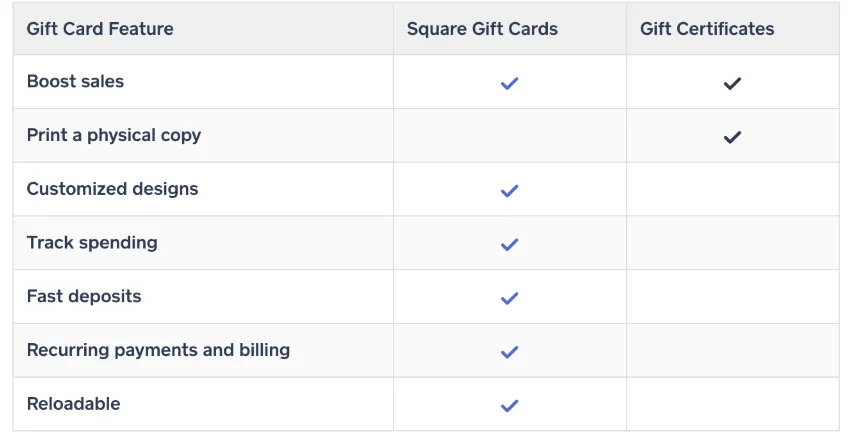Click the Track spending row label

pos(92,243)
